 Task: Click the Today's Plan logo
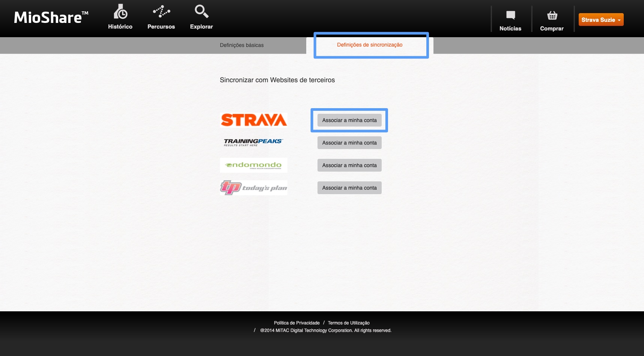tap(254, 188)
